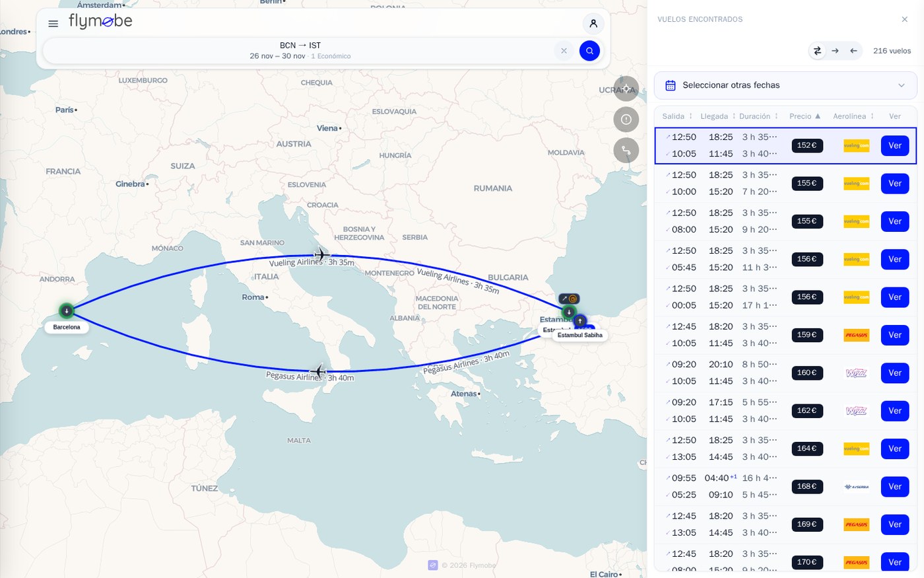Screen dimensions: 924x578
Task: Click plane icon on Pegasus Airlines route
Action: pyautogui.click(x=319, y=372)
